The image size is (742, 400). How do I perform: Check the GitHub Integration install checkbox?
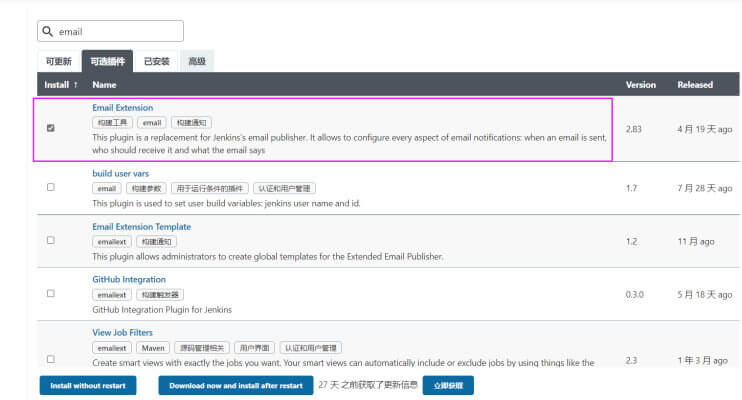pyautogui.click(x=51, y=293)
